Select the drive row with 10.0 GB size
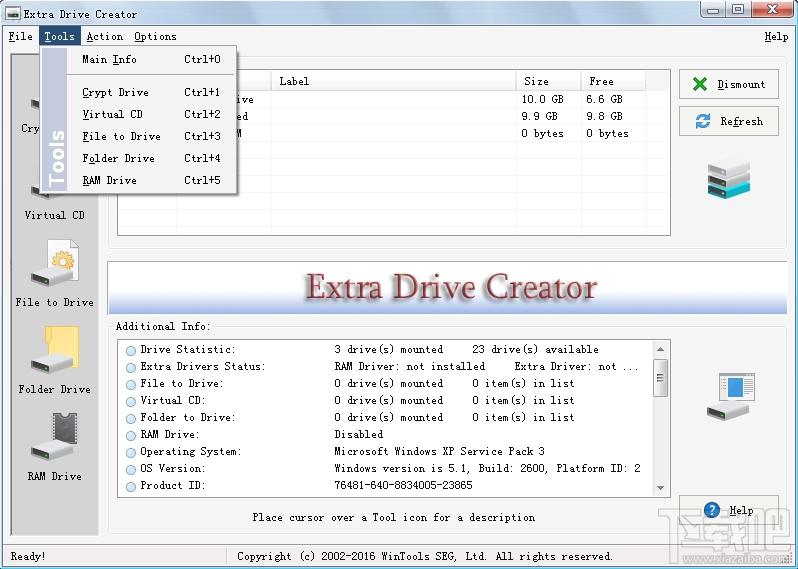The width and height of the screenshot is (798, 569). pyautogui.click(x=393, y=100)
